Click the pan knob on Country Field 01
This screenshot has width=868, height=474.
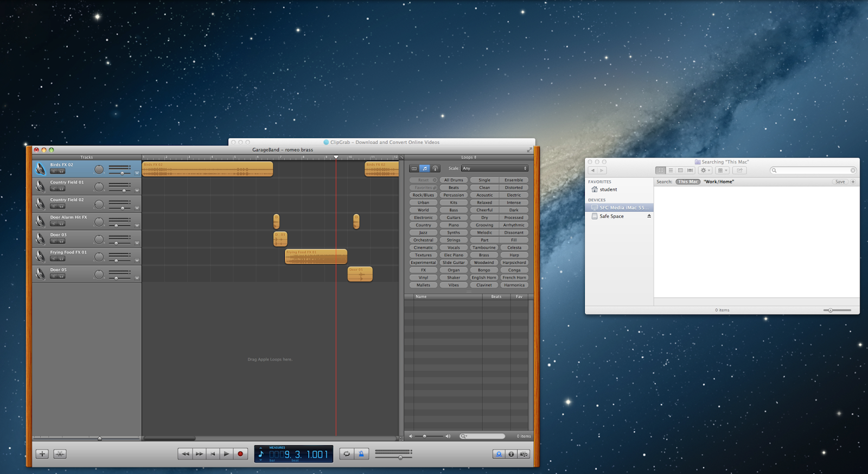click(99, 187)
